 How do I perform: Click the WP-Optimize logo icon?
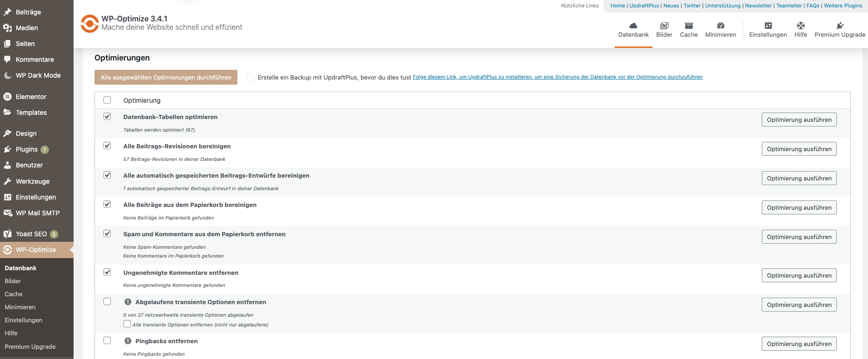point(89,24)
